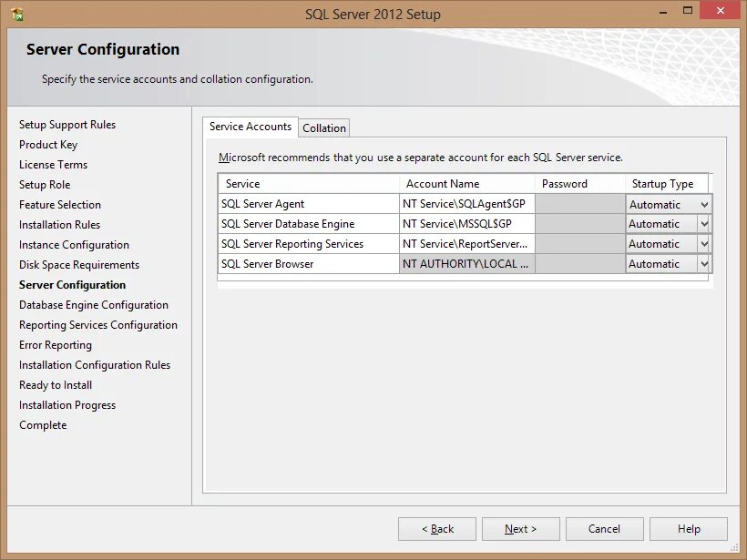
Task: Click Installation Configuration Rules step in sidebar
Action: point(95,365)
